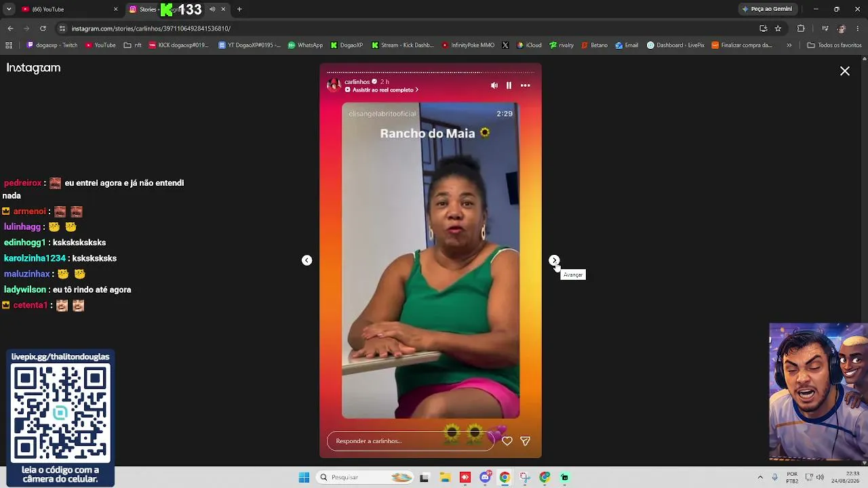Bookmark this page with the star icon
The width and height of the screenshot is (868, 488).
[778, 28]
